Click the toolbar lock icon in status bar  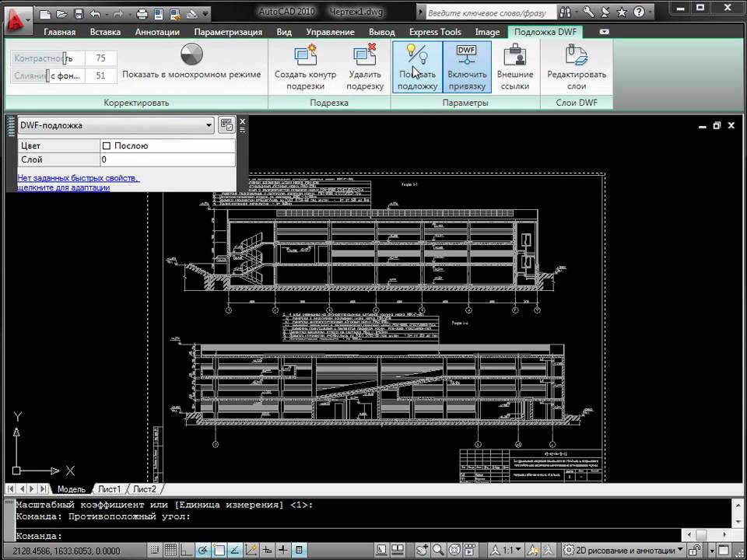coord(695,551)
